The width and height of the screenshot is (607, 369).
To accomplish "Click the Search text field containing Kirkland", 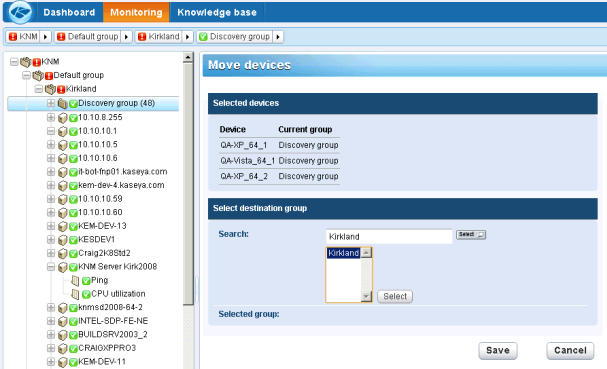I will click(389, 237).
